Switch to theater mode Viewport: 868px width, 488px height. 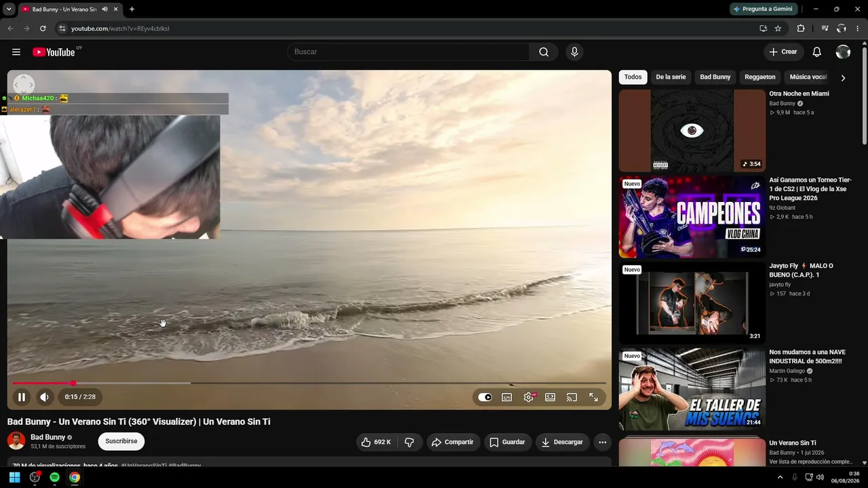point(550,397)
